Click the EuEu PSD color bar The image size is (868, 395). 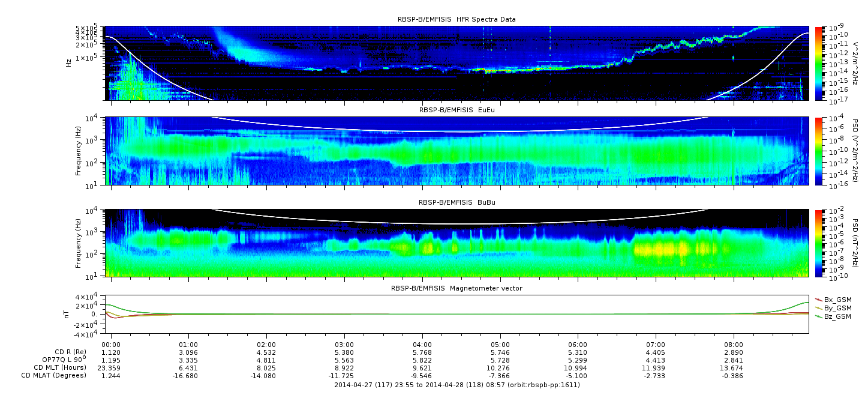click(818, 151)
